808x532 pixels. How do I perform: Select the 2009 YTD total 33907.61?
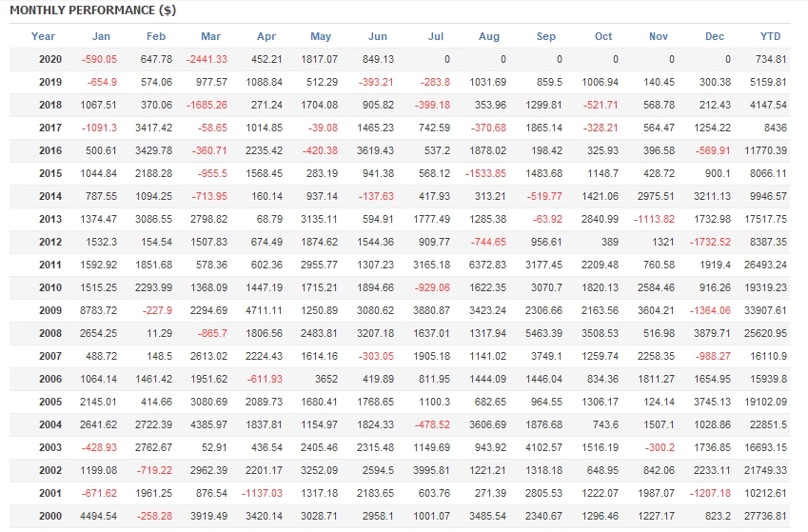click(x=765, y=310)
